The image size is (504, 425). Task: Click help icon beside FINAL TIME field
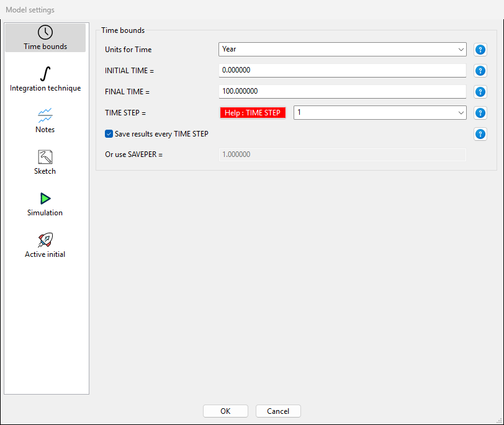point(480,92)
